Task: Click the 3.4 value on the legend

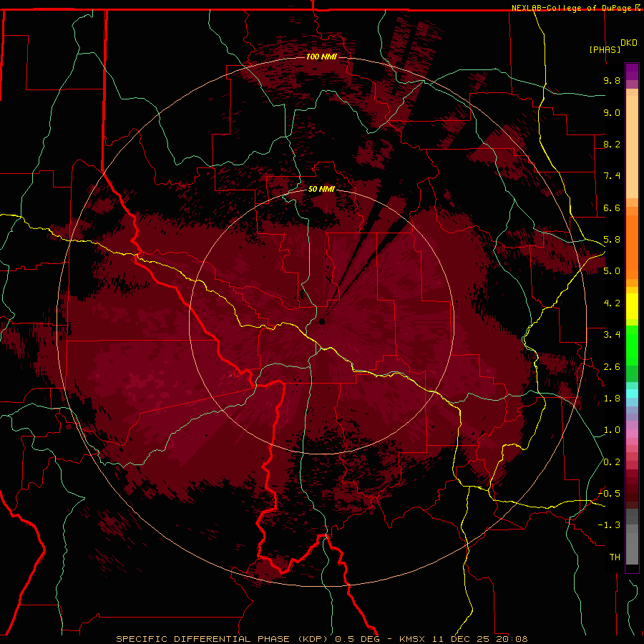Action: pos(612,335)
